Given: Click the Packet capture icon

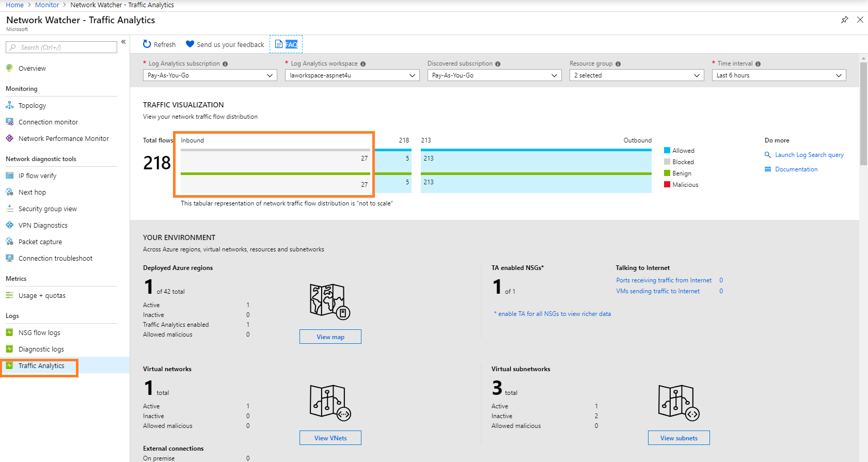Looking at the screenshot, I should (9, 242).
